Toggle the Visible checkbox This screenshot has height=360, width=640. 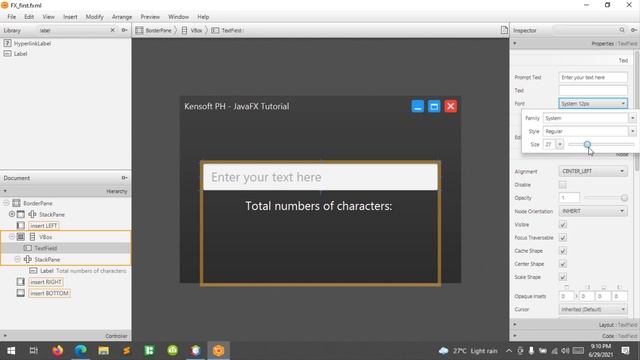click(562, 224)
